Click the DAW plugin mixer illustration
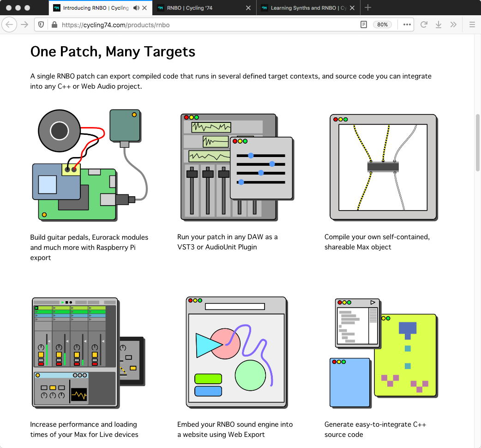Viewport: 481px width, 448px height. pos(237,167)
